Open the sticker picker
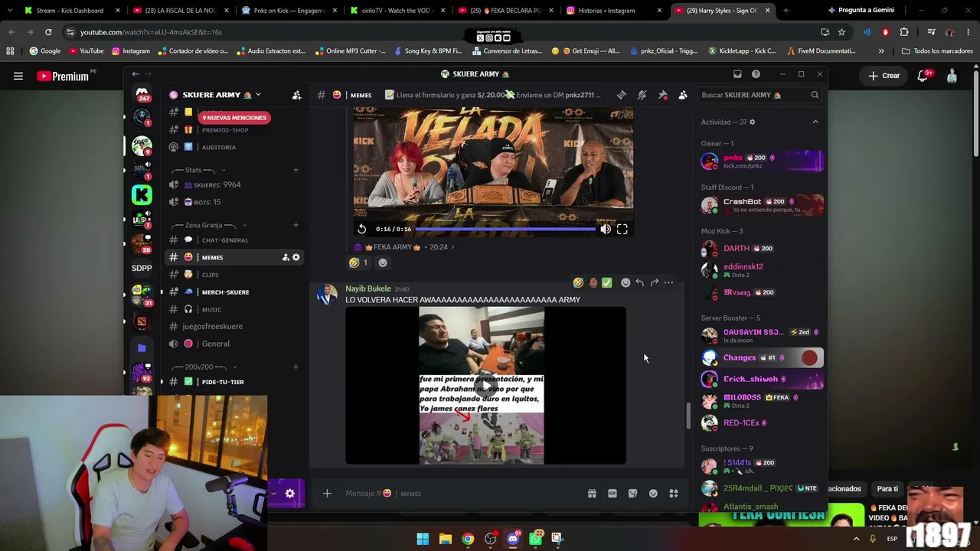 tap(633, 494)
